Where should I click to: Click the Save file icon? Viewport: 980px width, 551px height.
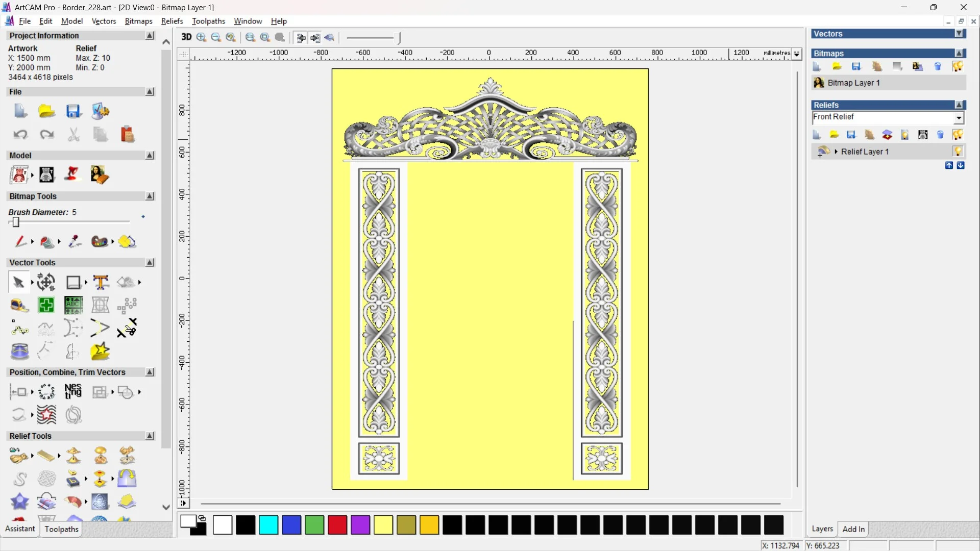(x=73, y=111)
